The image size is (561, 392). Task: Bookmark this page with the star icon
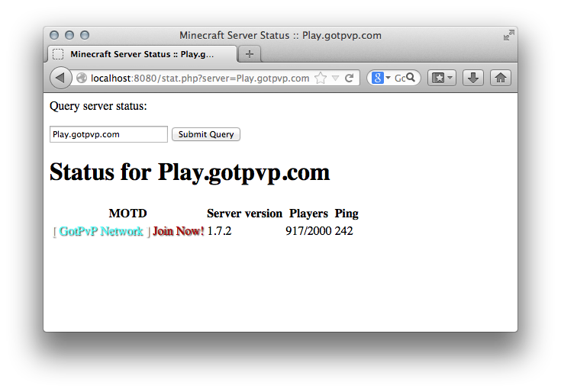321,78
